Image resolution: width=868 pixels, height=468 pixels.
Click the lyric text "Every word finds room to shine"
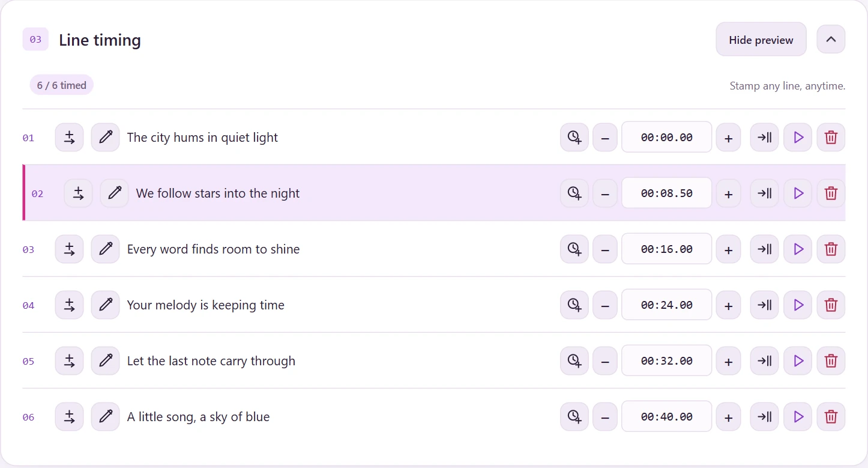tap(213, 249)
